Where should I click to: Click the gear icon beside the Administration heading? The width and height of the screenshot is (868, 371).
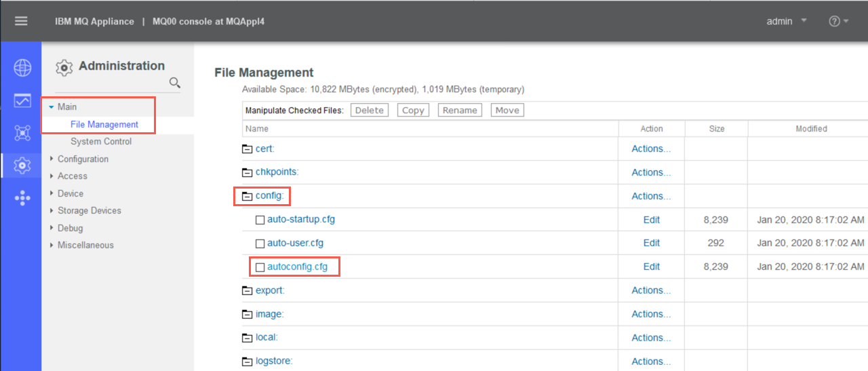(x=64, y=67)
